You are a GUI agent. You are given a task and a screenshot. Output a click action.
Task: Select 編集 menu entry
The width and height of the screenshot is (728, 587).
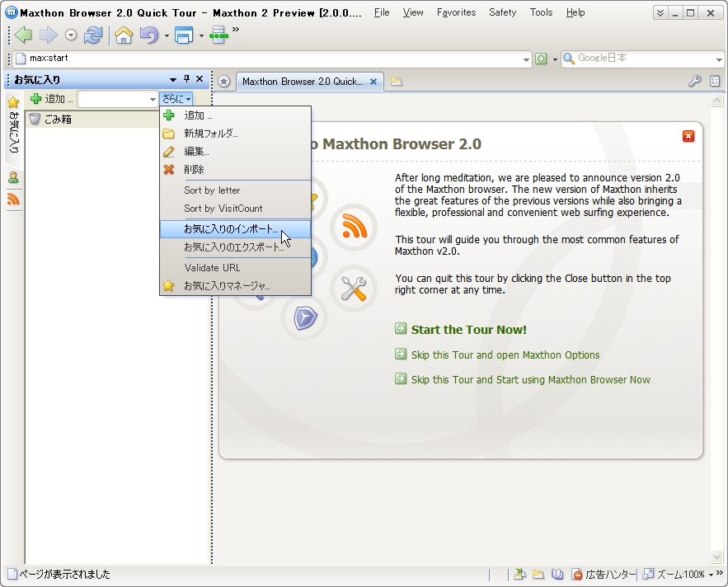(236, 152)
